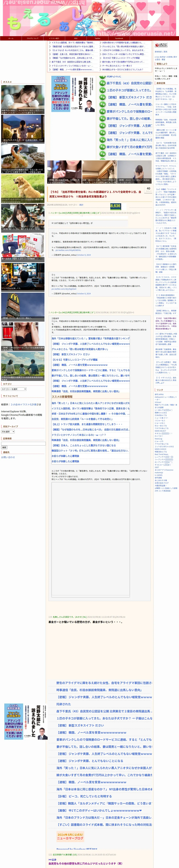This screenshot has height=868, width=179.
Task: Open 【速報】韓国、ノーベル賞を受賞 top headline
Action: (x=72, y=69)
